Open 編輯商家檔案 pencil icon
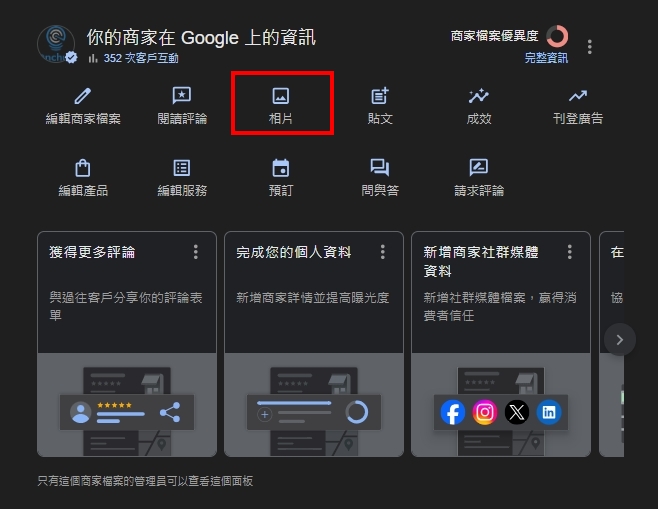Screen dimensions: 658x509 pos(83,96)
